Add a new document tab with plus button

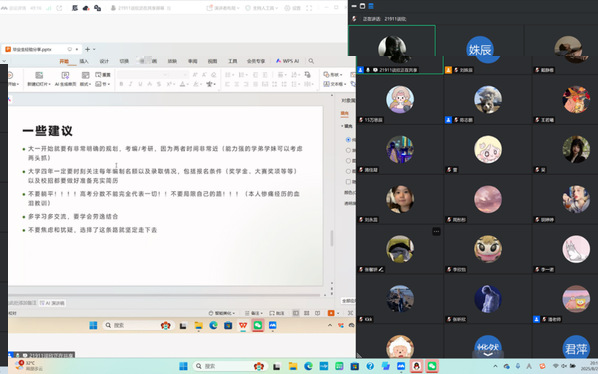(87, 49)
